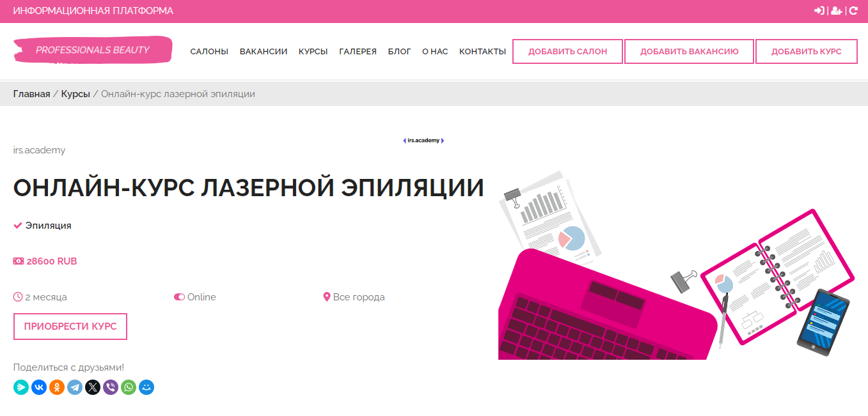868x416 pixels.
Task: Click the small irs.academy logo image
Action: pyautogui.click(x=423, y=140)
